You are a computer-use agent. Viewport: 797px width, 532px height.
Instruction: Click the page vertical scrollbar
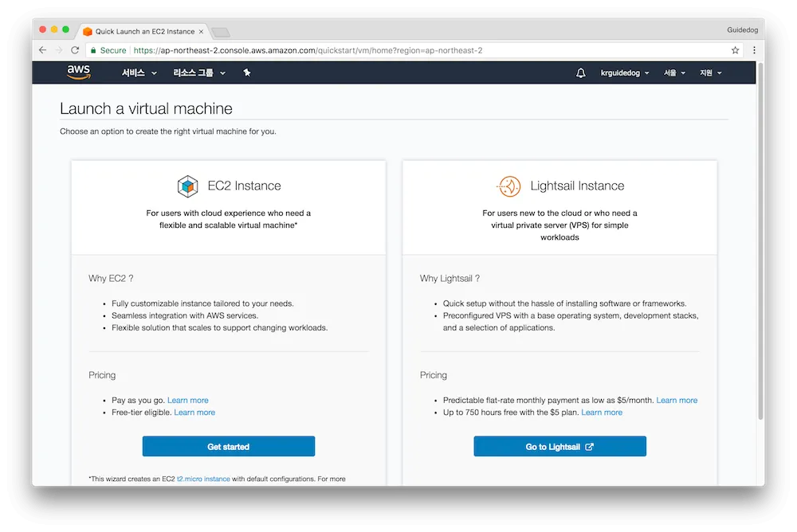click(761, 241)
